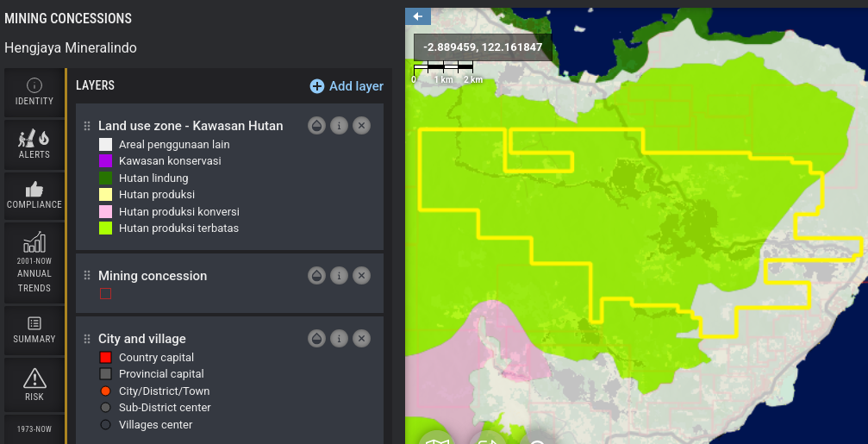Show info for Land use zone layer

click(x=339, y=126)
